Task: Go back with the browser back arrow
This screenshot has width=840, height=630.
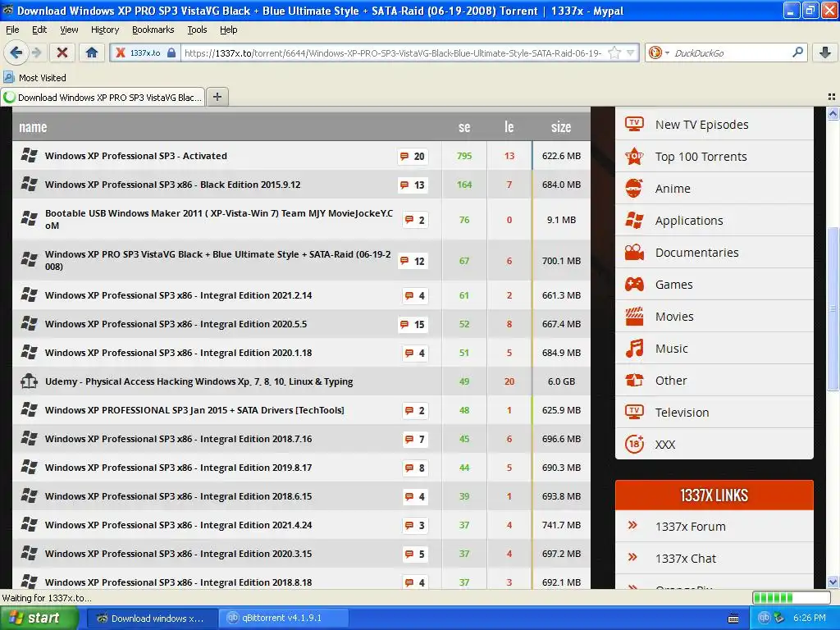Action: coord(16,52)
